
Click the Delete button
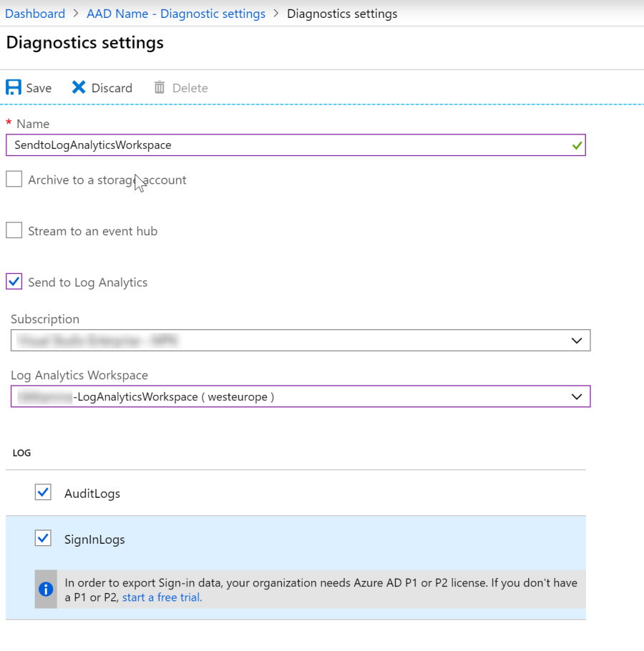180,87
